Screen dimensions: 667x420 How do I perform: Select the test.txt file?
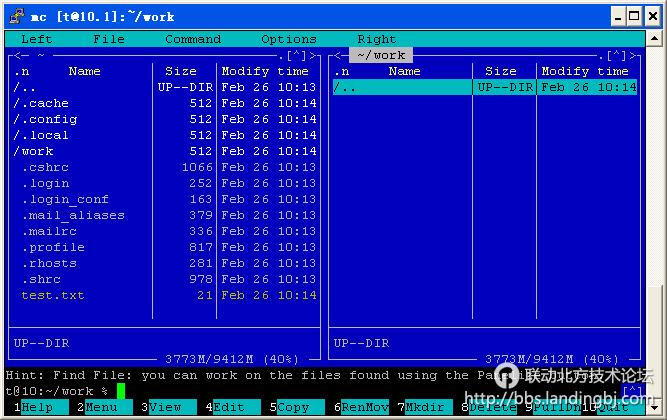53,295
